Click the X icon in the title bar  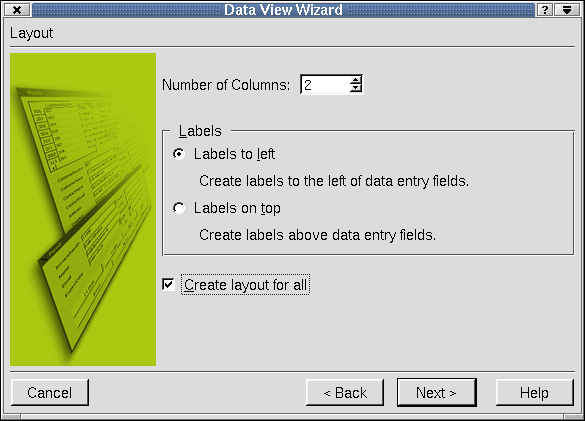tap(17, 10)
